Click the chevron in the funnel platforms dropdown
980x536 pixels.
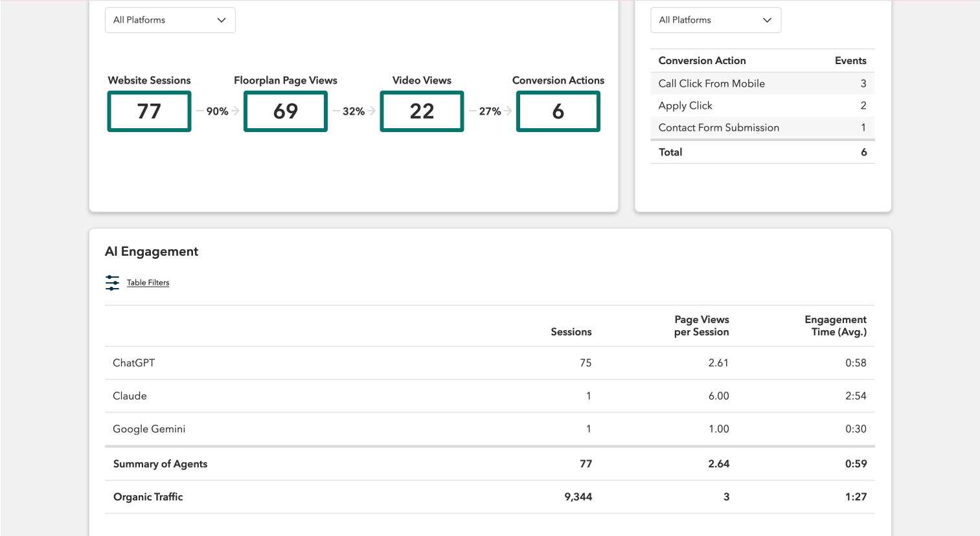tap(222, 20)
